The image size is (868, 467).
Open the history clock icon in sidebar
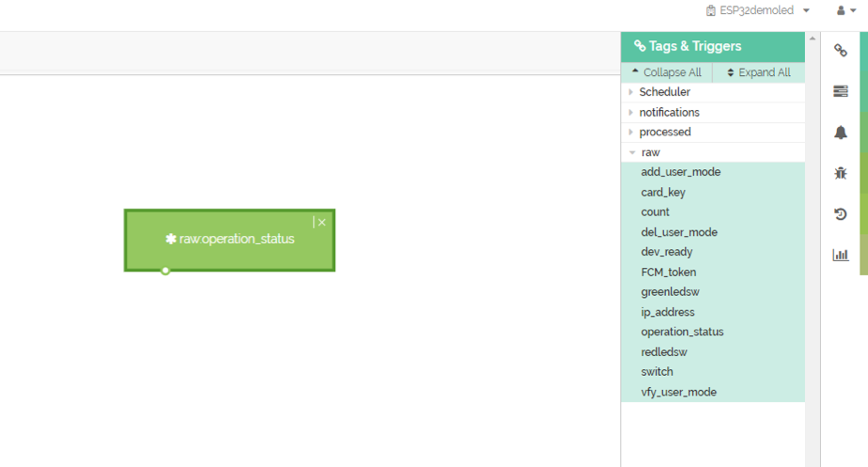click(841, 214)
